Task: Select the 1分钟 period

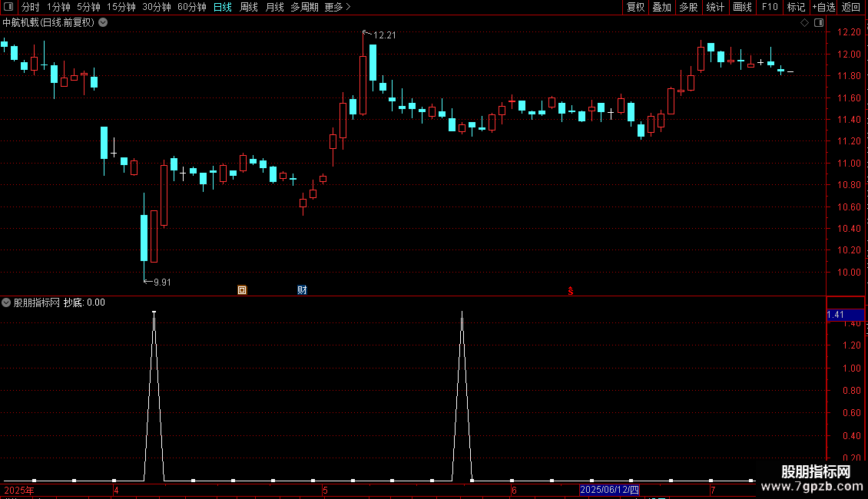Action: coord(58,7)
